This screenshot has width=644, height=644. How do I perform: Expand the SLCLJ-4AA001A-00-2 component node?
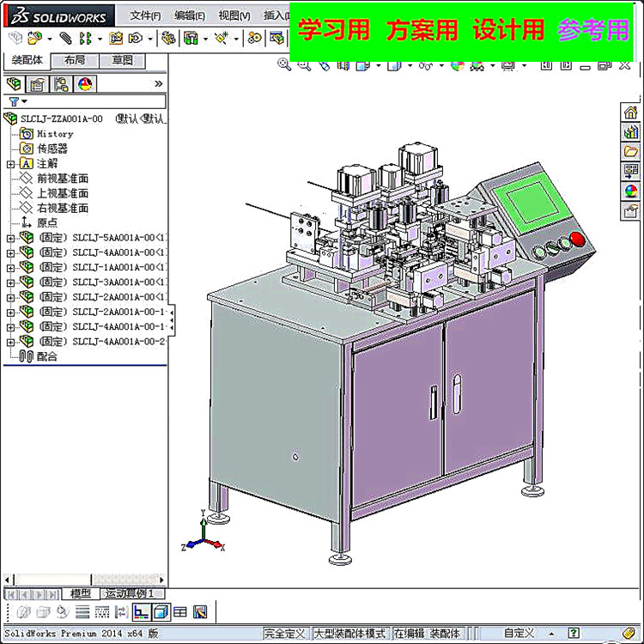point(10,342)
